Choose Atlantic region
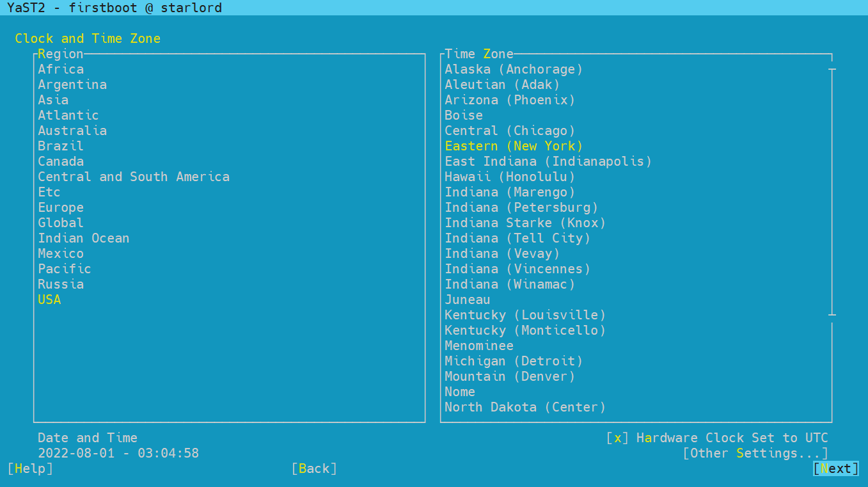Viewport: 868px width, 487px height. [68, 115]
